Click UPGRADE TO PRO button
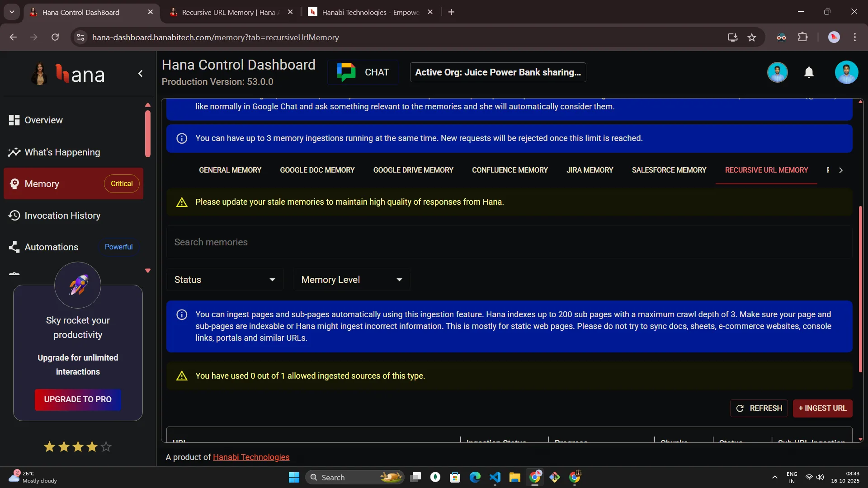The image size is (868, 488). pyautogui.click(x=78, y=399)
